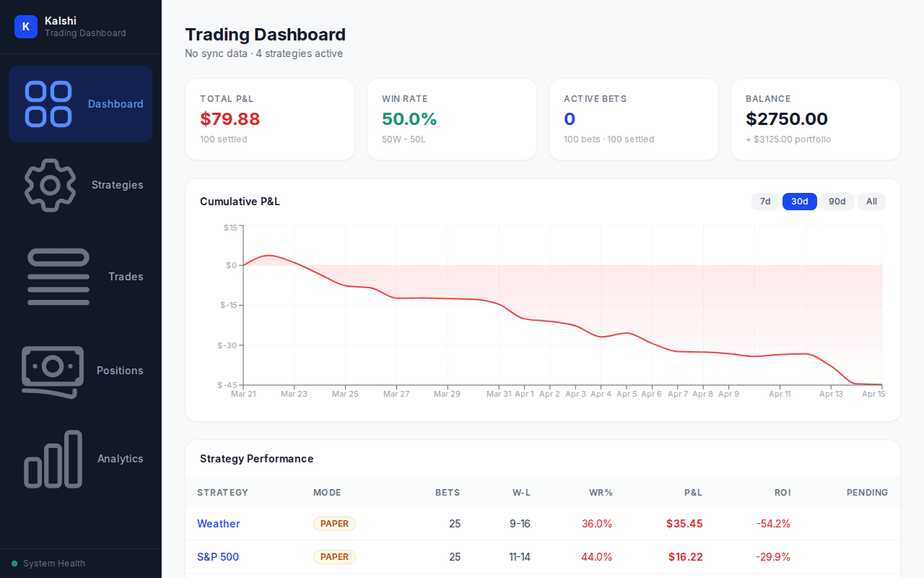Open the Weather strategy link
Screen dimensions: 924x578
pyautogui.click(x=219, y=524)
